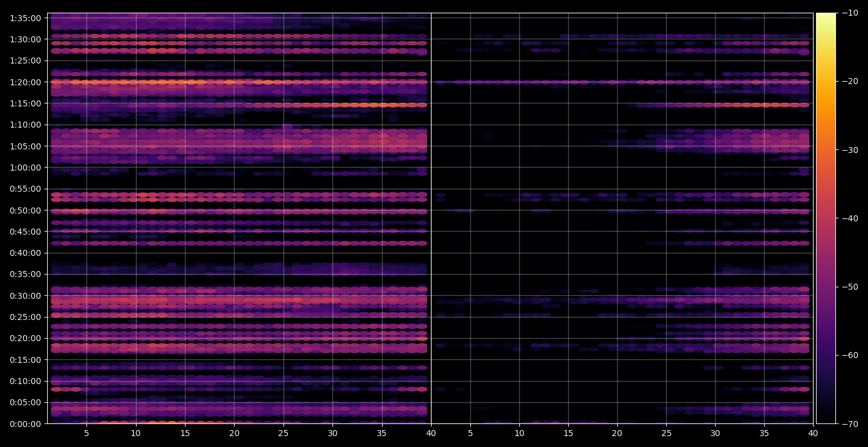Viewport: 868px width, 447px height.
Task: Select x-axis tick 10 under right heatmap
Action: click(519, 433)
